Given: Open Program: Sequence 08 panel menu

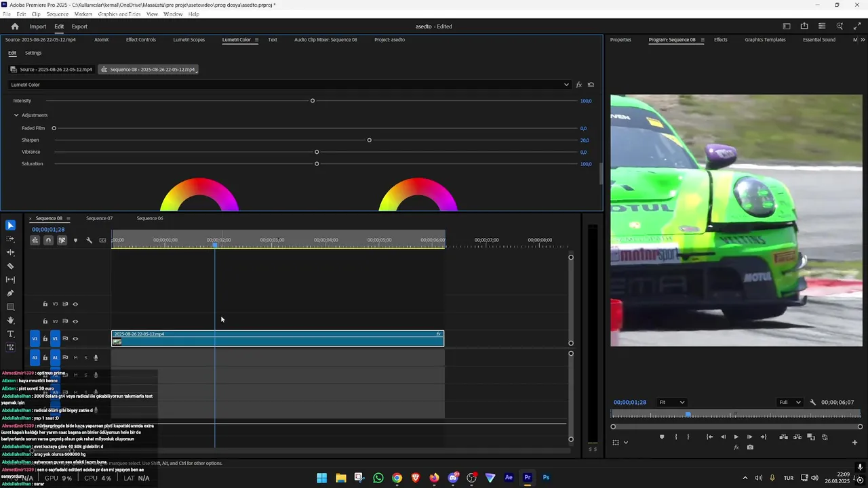Looking at the screenshot, I should click(702, 39).
